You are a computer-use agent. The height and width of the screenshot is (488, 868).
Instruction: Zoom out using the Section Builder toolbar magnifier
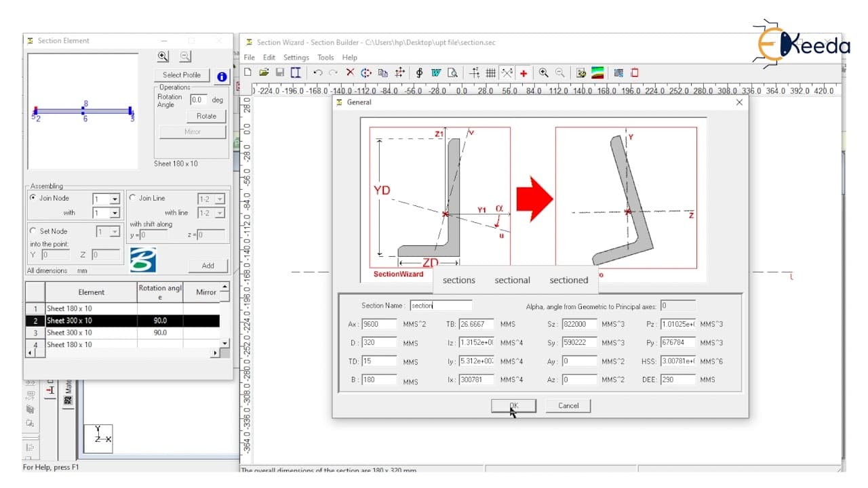pyautogui.click(x=559, y=73)
